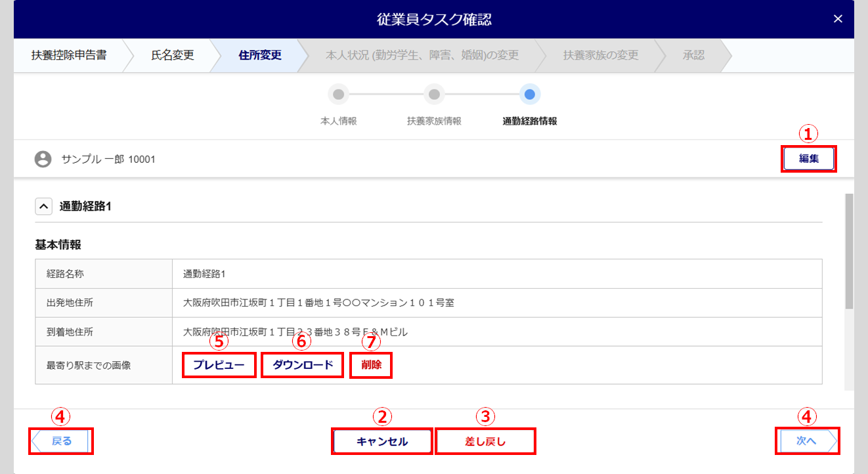
Task: Open the 扶養家族の変更 tab
Action: coord(600,55)
